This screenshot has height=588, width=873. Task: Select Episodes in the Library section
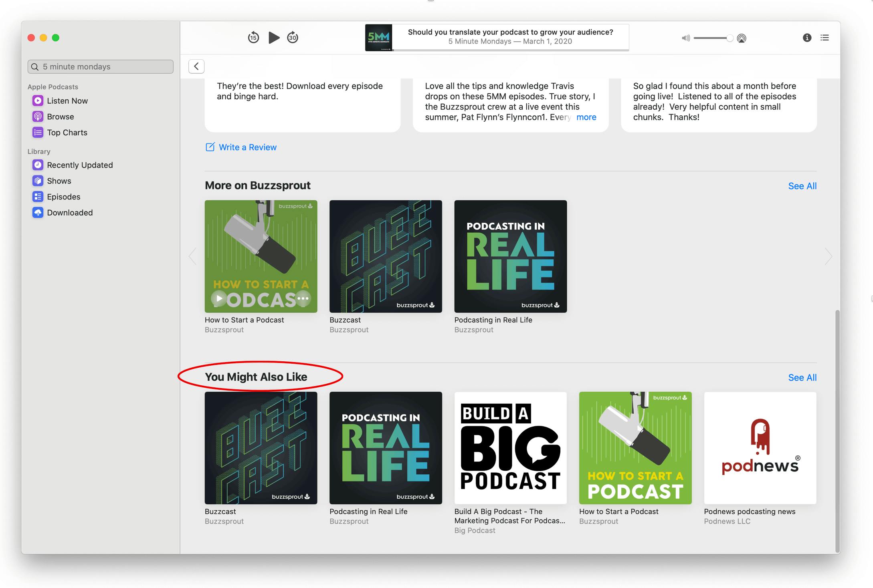click(63, 196)
